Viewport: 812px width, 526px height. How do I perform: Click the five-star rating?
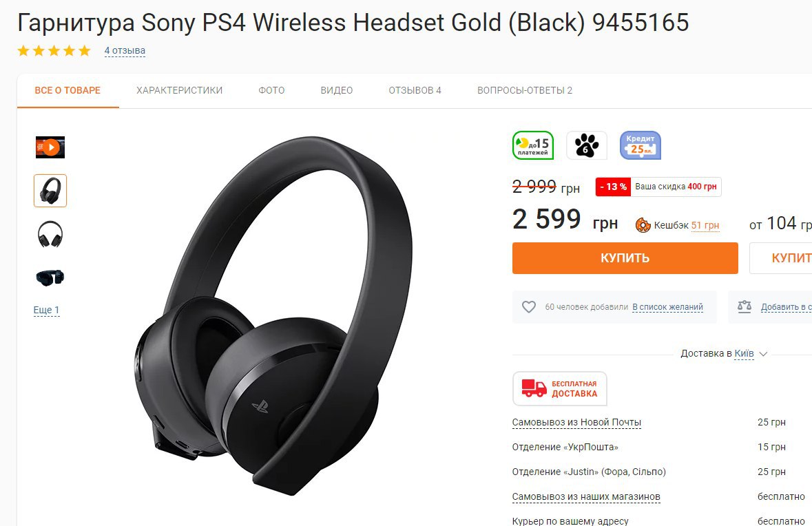click(54, 51)
